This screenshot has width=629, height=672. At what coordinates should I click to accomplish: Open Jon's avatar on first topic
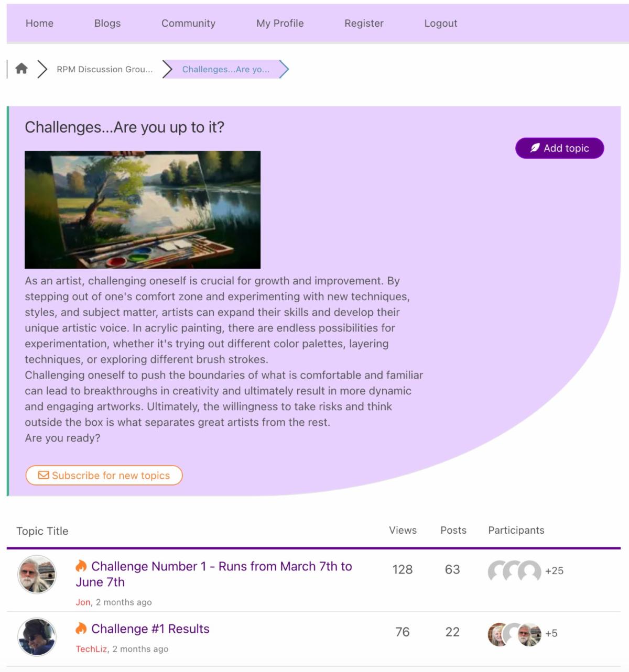pos(37,574)
